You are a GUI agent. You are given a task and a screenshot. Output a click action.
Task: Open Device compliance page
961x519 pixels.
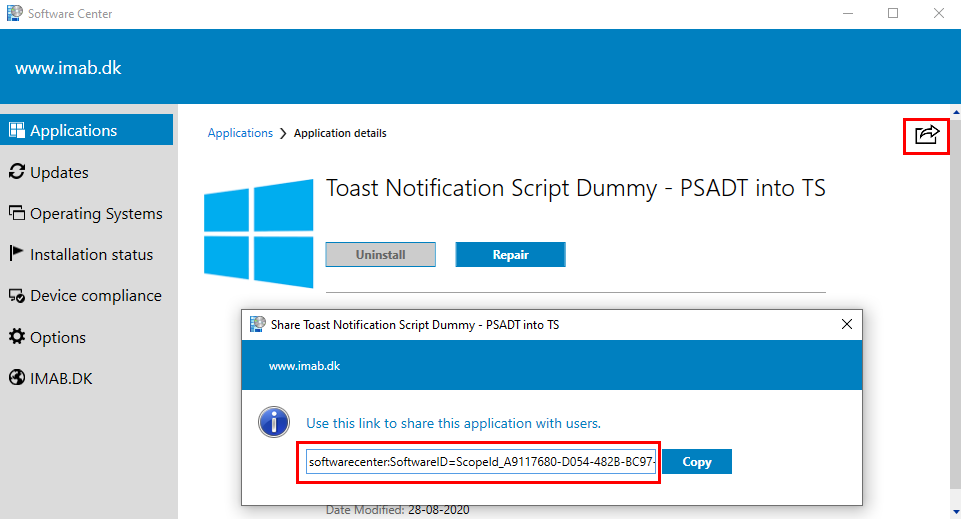pos(86,295)
